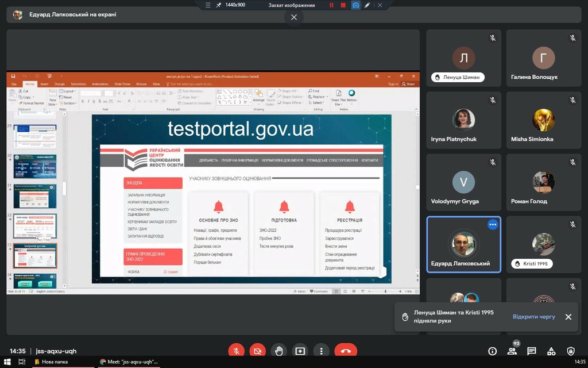Pause the screen capture recording
This screenshot has width=588, height=368.
331,5
